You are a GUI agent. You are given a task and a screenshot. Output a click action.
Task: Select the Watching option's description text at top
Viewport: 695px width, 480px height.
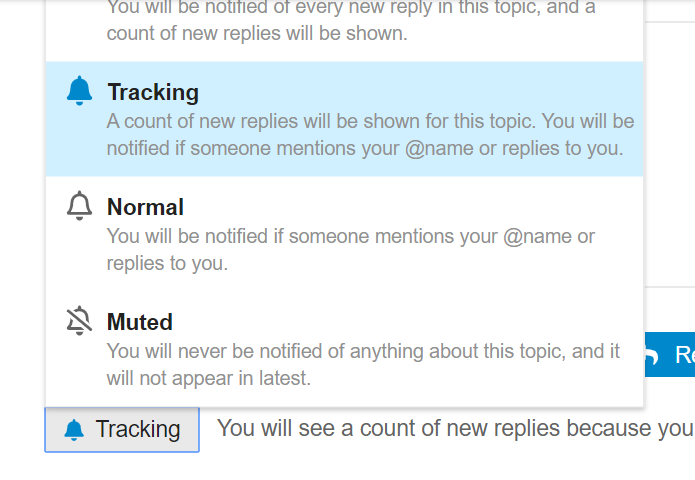351,20
